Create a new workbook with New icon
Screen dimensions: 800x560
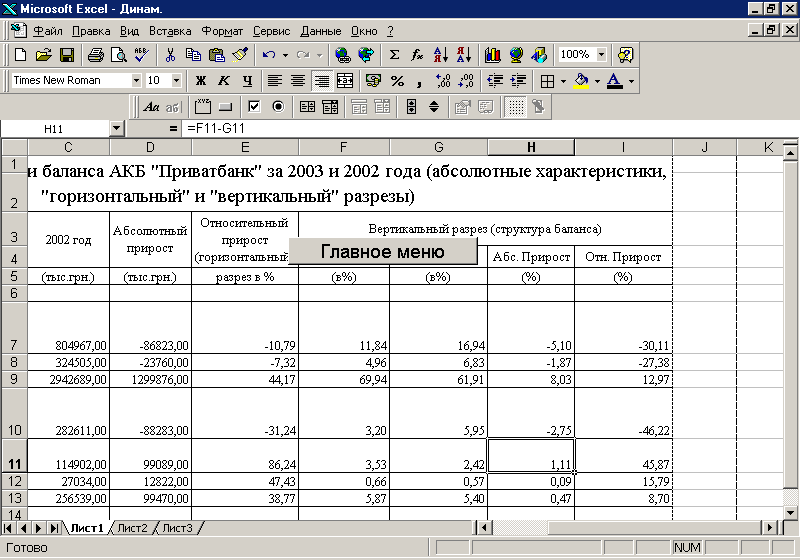[x=20, y=55]
